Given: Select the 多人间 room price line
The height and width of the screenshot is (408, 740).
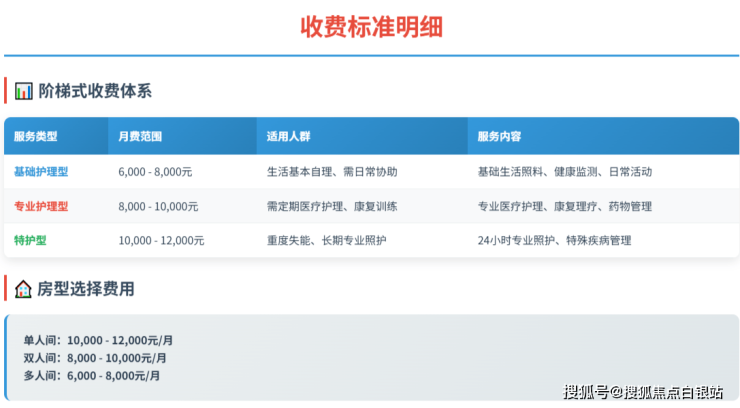Looking at the screenshot, I should [x=92, y=375].
